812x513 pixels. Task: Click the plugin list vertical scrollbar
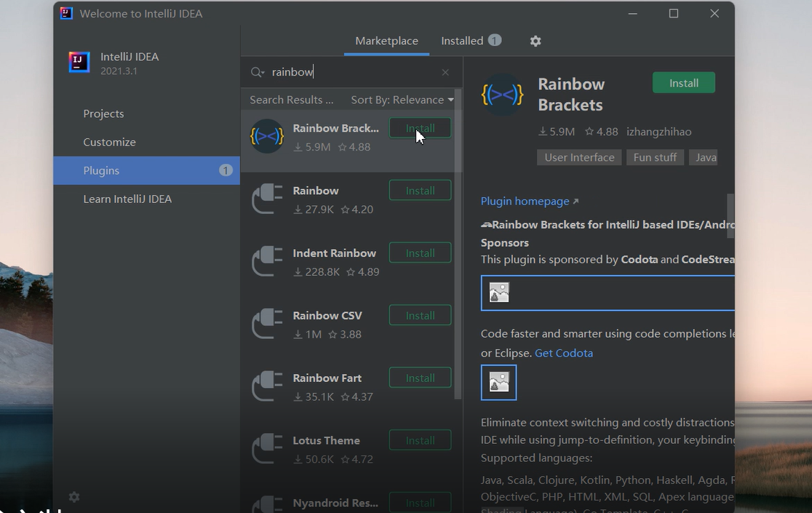pyautogui.click(x=458, y=243)
